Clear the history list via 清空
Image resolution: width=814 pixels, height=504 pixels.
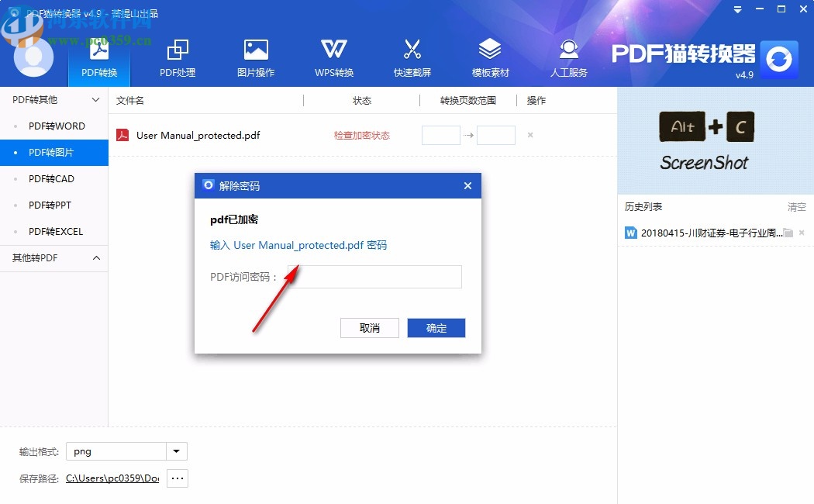click(796, 207)
